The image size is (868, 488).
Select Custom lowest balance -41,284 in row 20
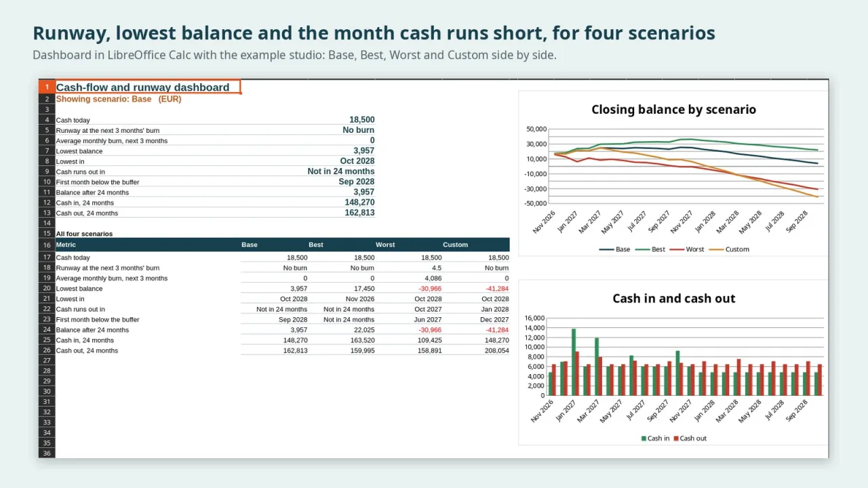pos(497,289)
